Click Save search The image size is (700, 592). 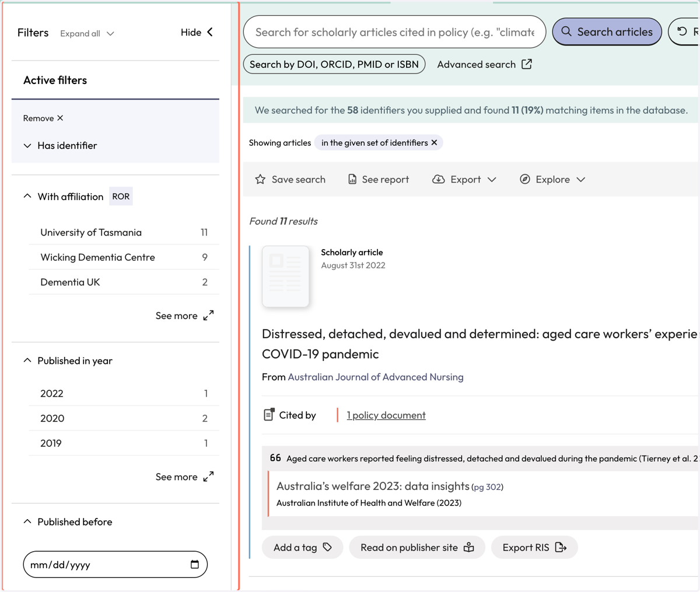tap(290, 179)
